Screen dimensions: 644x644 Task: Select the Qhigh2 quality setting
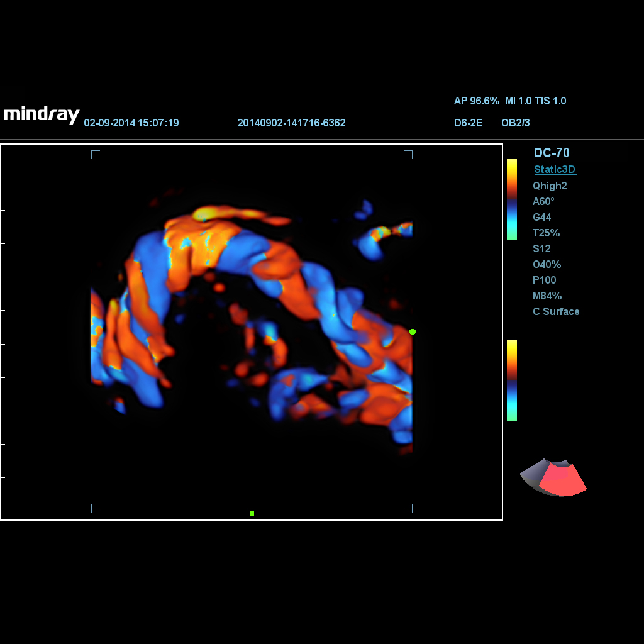(550, 186)
